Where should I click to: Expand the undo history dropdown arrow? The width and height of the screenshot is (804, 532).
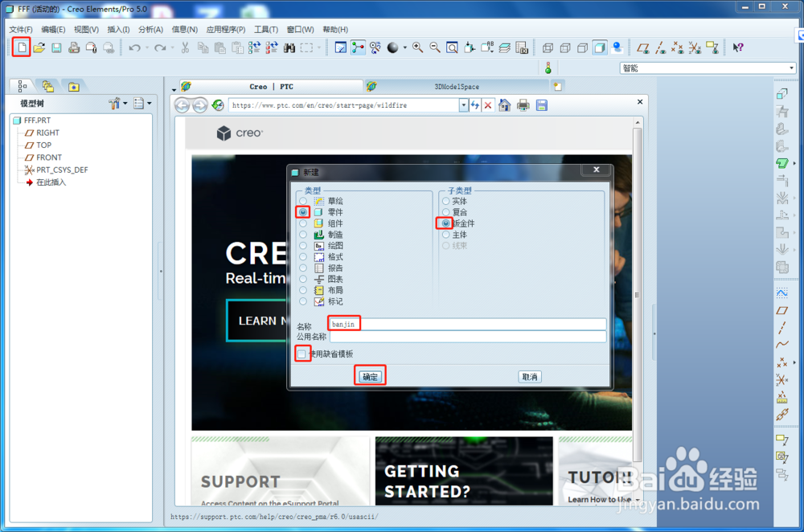point(146,47)
